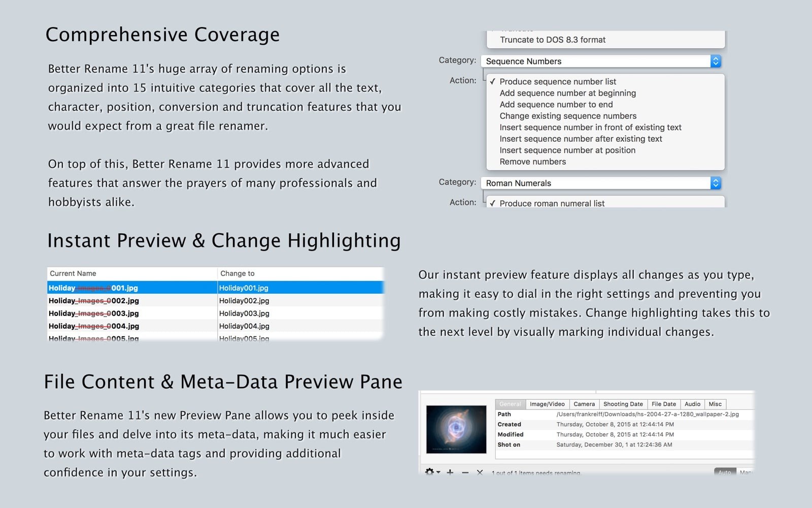
Task: Click the nebula image preview thumbnail
Action: click(x=456, y=431)
